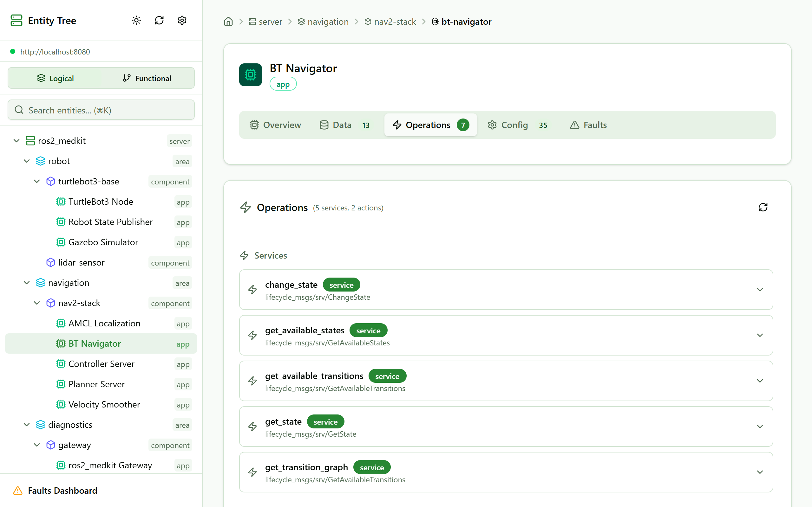
Task: Open the Faults Dashboard
Action: (62, 491)
